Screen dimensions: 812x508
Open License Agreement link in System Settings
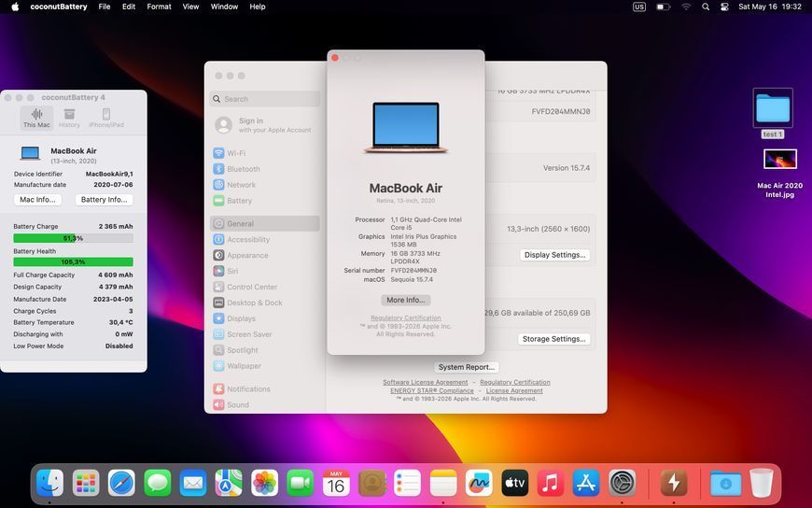pyautogui.click(x=514, y=391)
